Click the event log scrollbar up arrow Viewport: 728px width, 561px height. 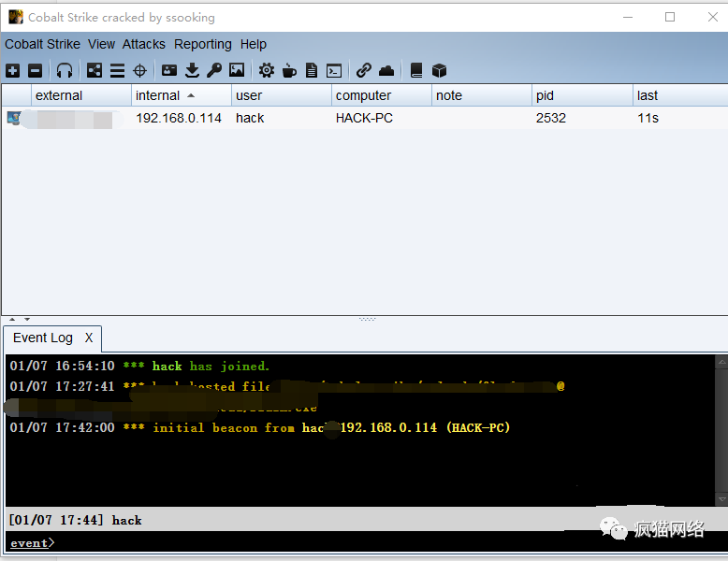(721, 362)
